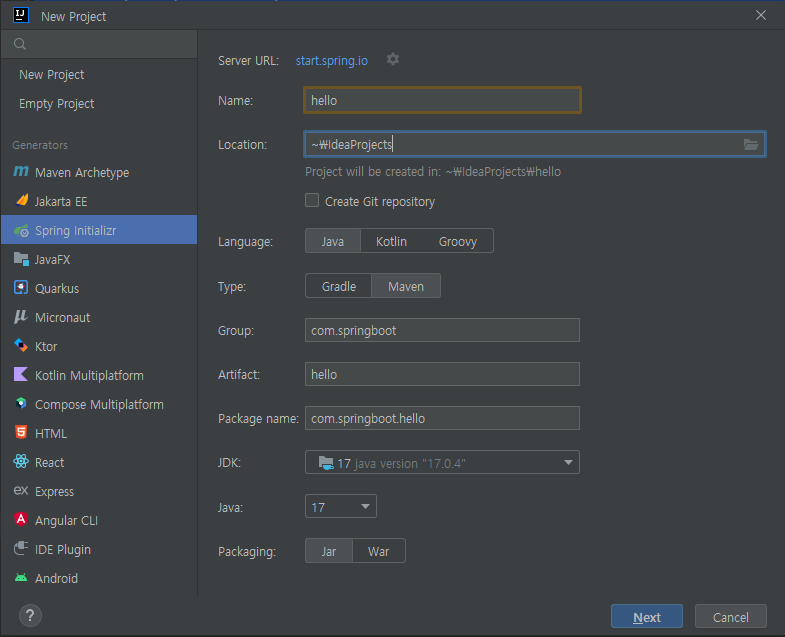The width and height of the screenshot is (785, 637).
Task: Open the start.spring.io link
Action: tap(331, 61)
